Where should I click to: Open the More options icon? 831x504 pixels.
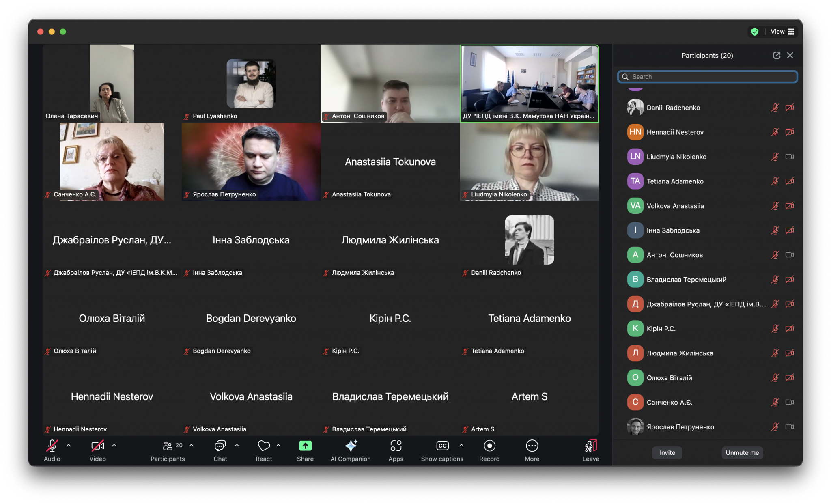coord(532,446)
